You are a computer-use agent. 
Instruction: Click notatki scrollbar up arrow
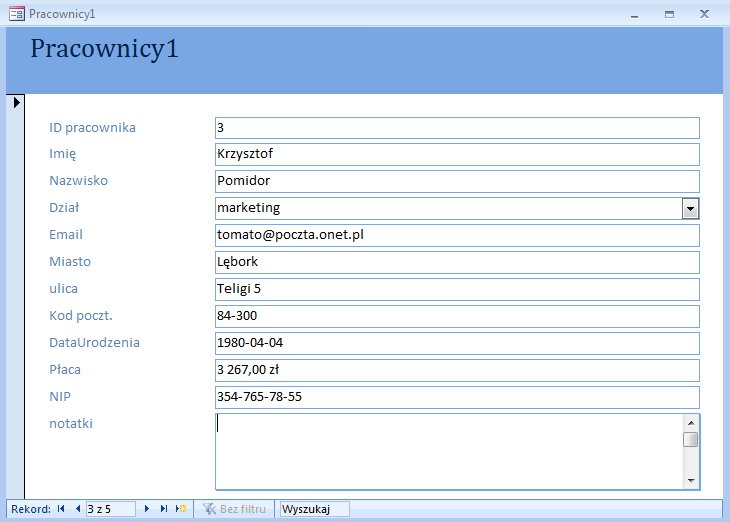pyautogui.click(x=691, y=423)
